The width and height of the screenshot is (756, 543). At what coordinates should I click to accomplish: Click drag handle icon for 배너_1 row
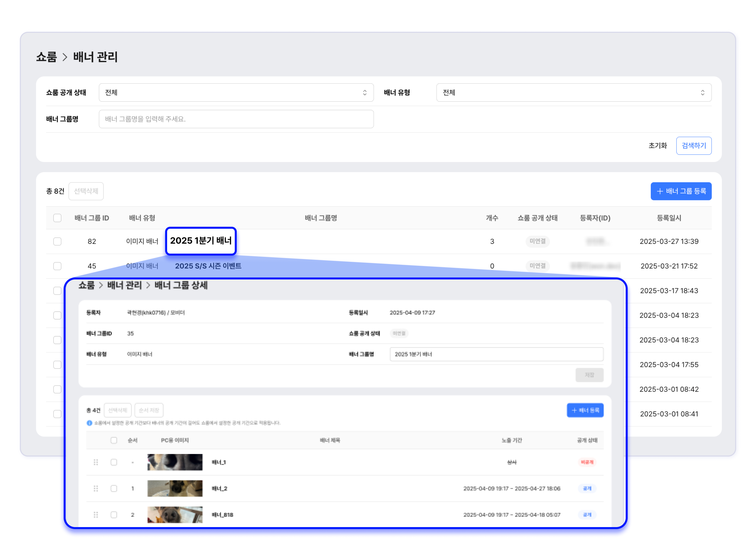(96, 462)
